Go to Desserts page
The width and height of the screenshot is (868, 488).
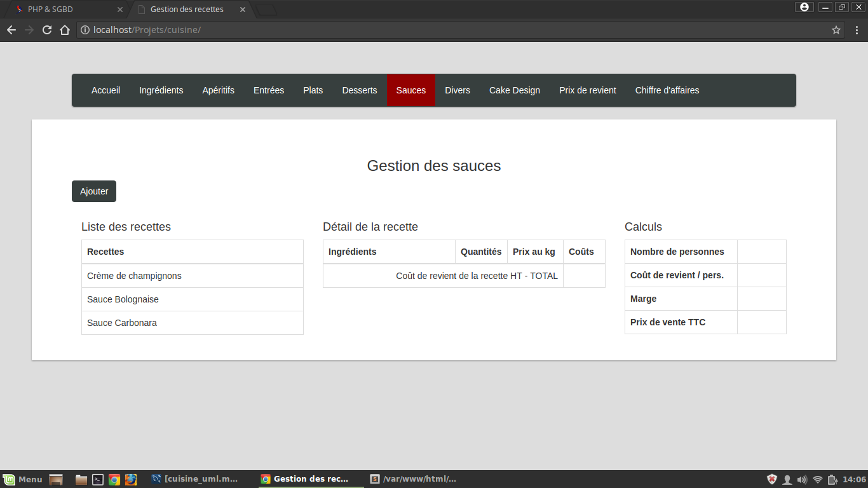tap(360, 90)
